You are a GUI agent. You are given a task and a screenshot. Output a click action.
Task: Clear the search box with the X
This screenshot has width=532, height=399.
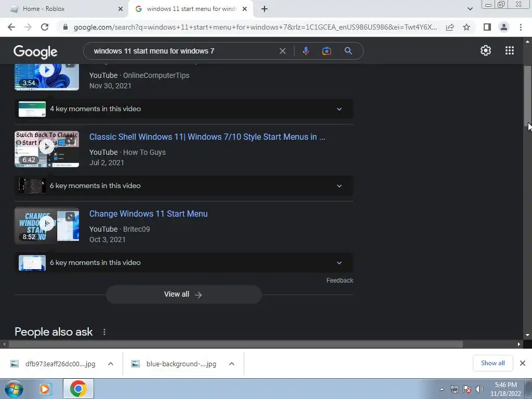[282, 51]
